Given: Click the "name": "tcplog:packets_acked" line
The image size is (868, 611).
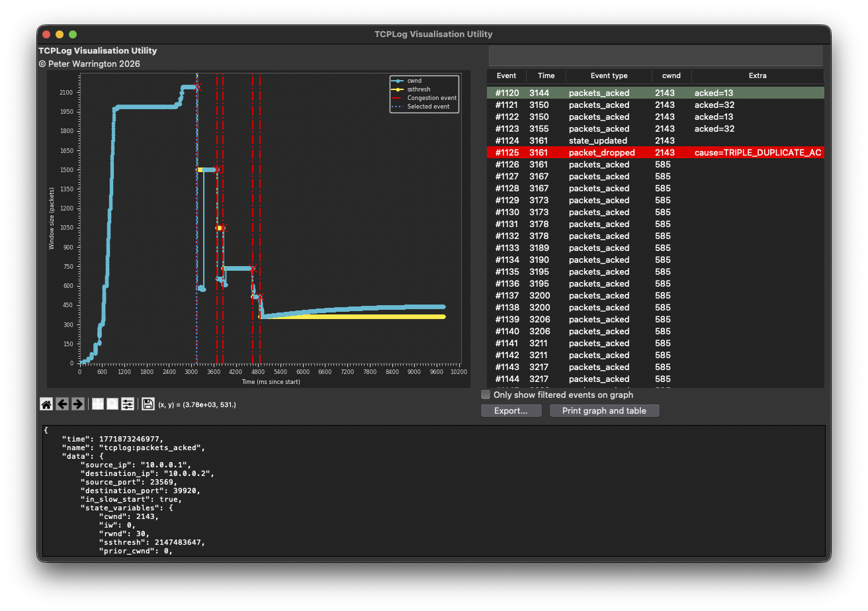Looking at the screenshot, I should click(x=133, y=447).
